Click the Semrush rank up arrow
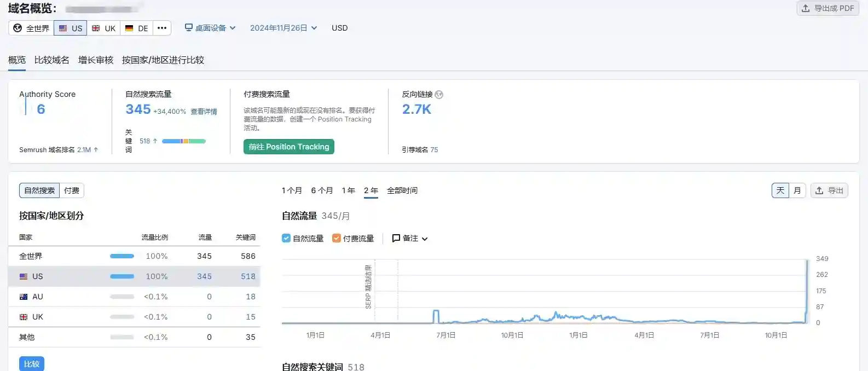Viewport: 868px width, 371px height. click(96, 149)
